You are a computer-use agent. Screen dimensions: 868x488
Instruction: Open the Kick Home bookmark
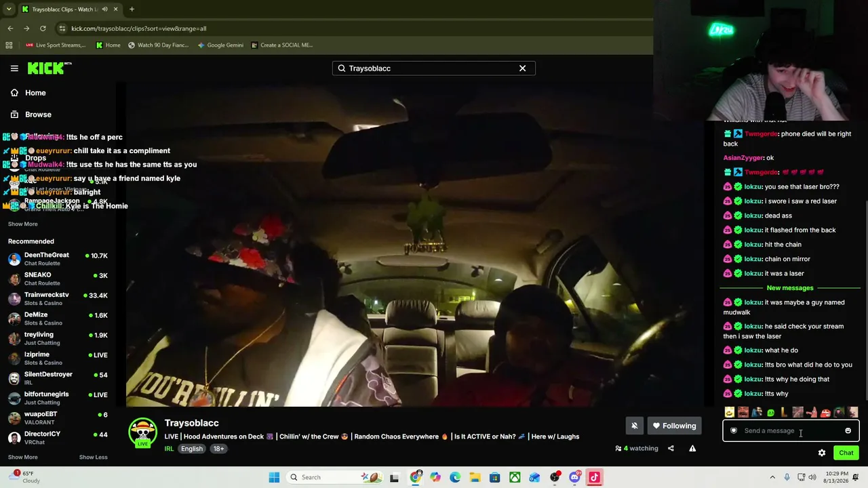coord(108,45)
